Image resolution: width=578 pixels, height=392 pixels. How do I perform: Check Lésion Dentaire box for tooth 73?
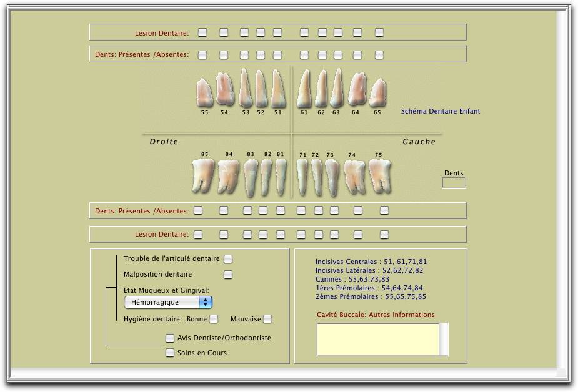(334, 235)
